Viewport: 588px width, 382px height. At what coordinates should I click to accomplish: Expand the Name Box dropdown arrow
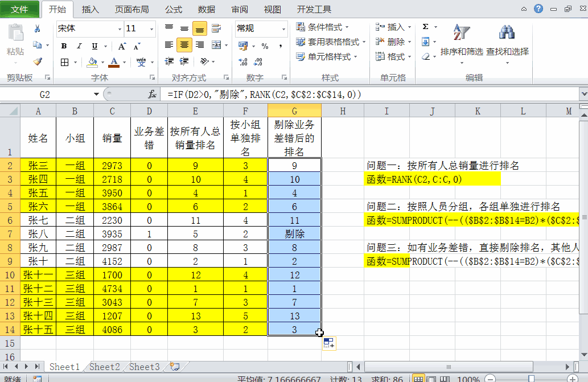(x=96, y=94)
